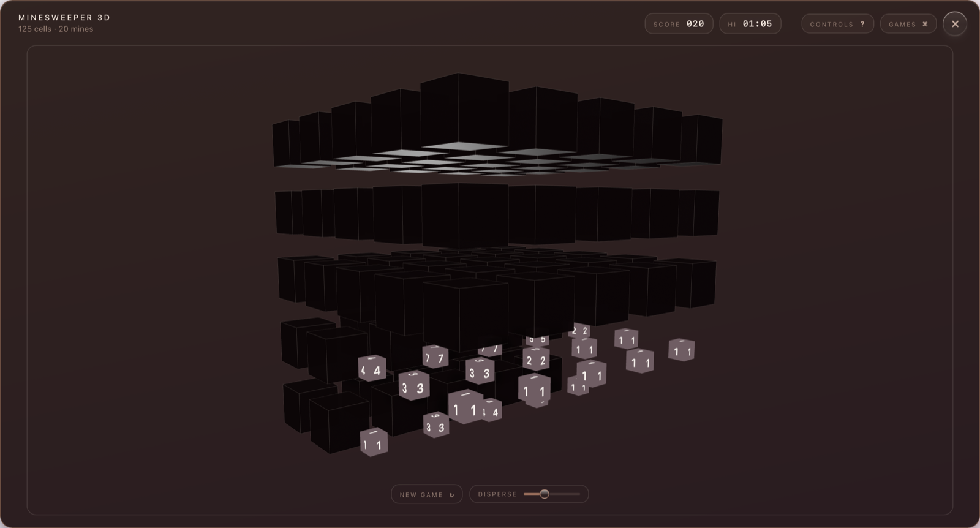
Task: Click the question mark icon beside Controls
Action: pos(862,24)
